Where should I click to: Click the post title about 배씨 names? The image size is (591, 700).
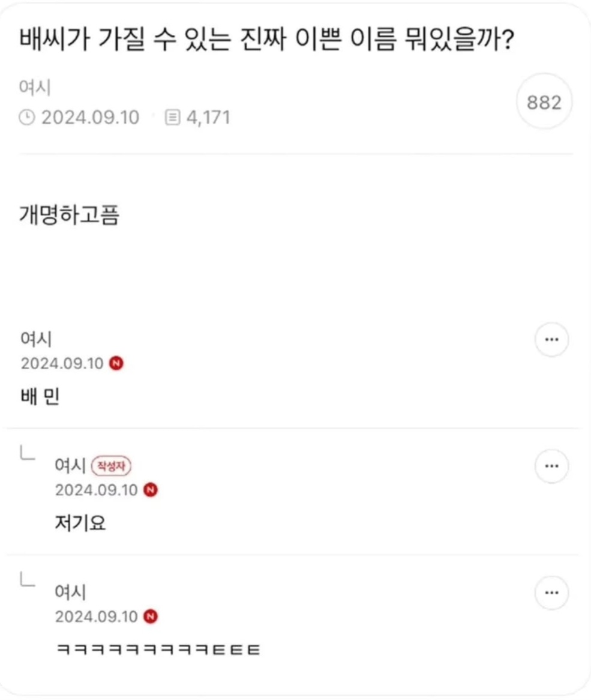click(267, 39)
